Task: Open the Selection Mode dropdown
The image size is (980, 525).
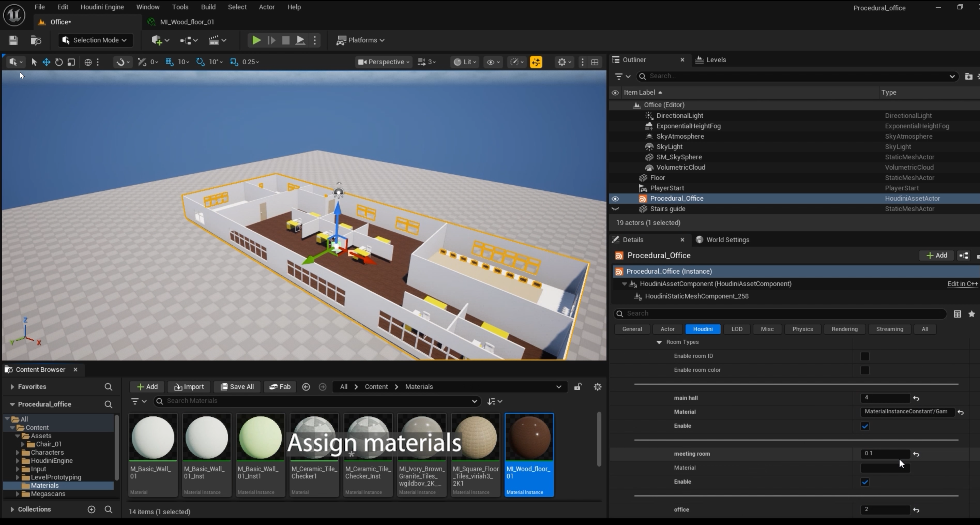Action: click(95, 40)
